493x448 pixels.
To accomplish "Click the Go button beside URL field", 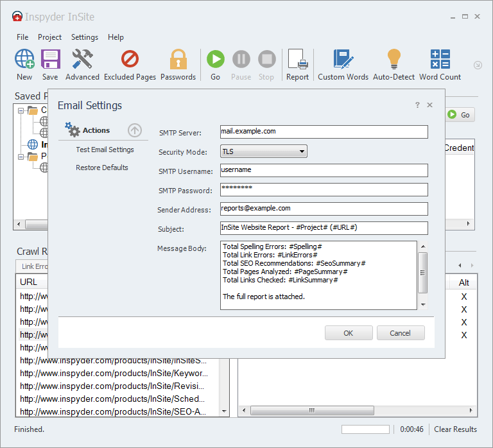I will pyautogui.click(x=460, y=115).
